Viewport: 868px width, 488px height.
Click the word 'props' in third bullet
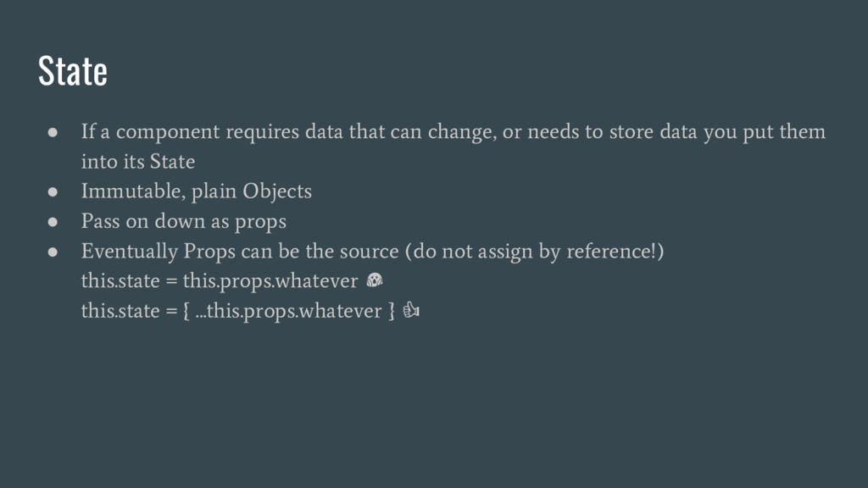click(261, 223)
